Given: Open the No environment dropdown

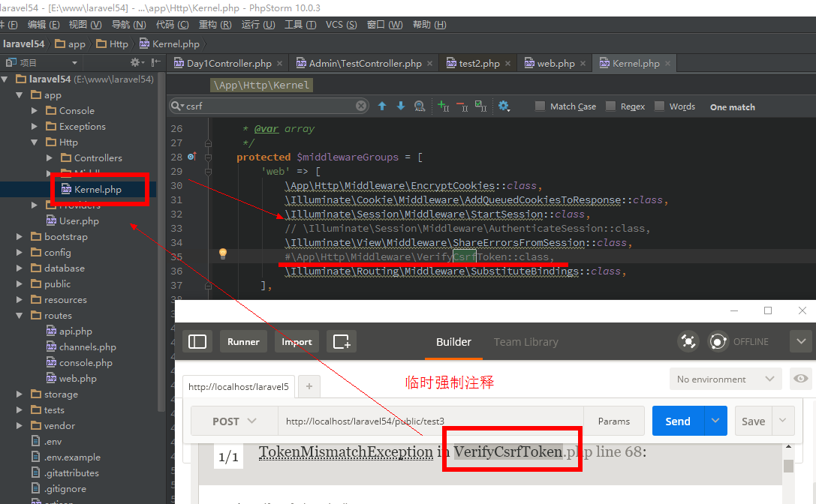Looking at the screenshot, I should [x=724, y=379].
